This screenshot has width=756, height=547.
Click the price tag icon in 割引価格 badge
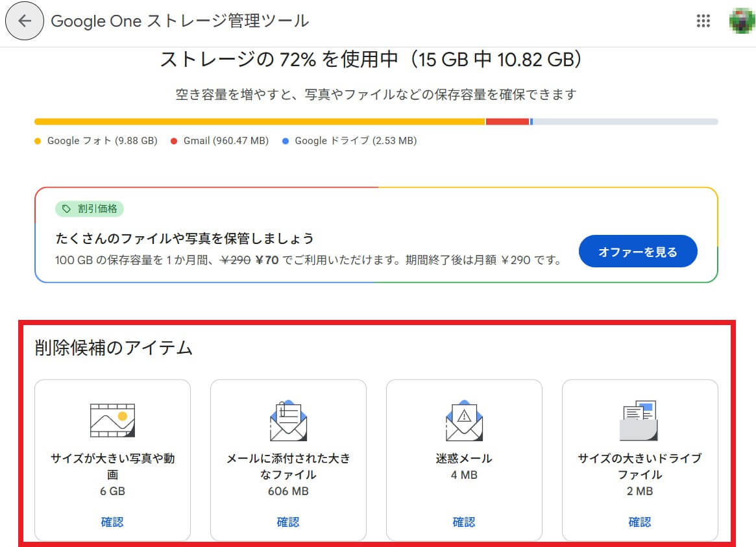tap(67, 209)
